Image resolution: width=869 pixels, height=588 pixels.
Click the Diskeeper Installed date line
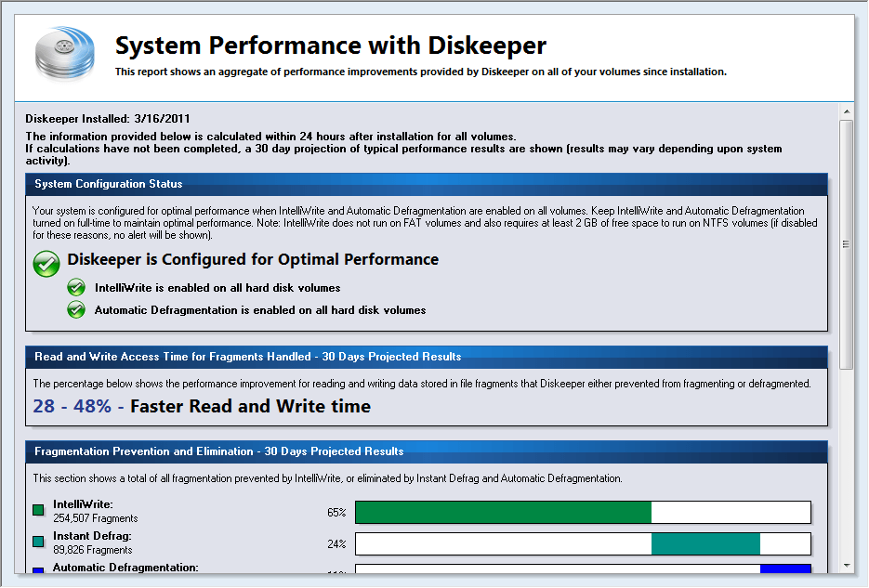tap(108, 119)
